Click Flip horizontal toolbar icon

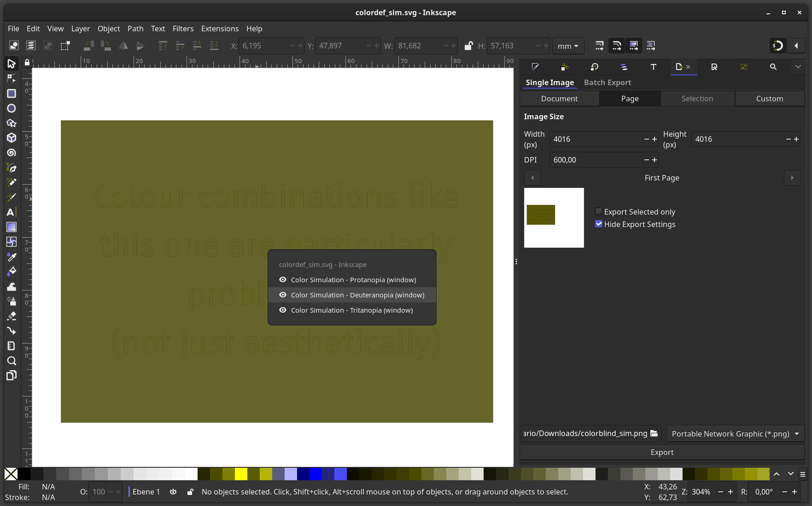coord(123,46)
